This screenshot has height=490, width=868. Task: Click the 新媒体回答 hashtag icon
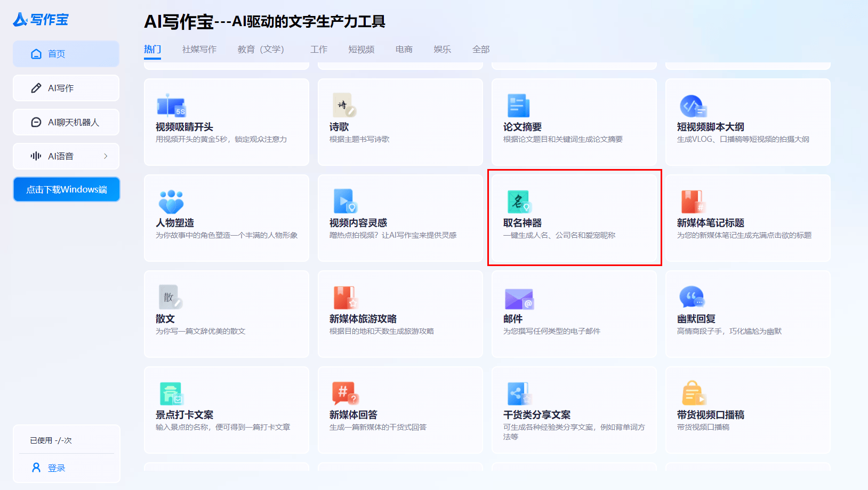pos(344,393)
